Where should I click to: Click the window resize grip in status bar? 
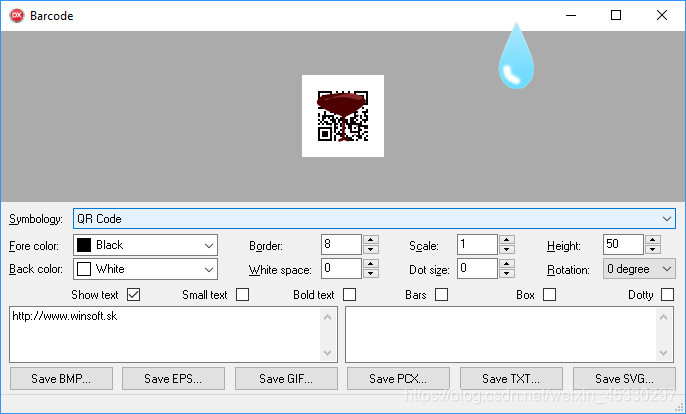click(x=679, y=408)
